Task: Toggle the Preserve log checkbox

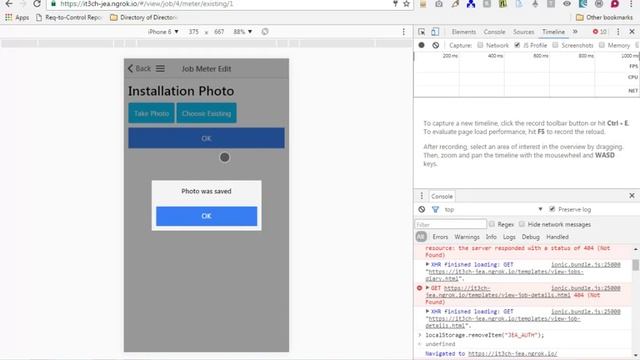Action: click(x=552, y=209)
